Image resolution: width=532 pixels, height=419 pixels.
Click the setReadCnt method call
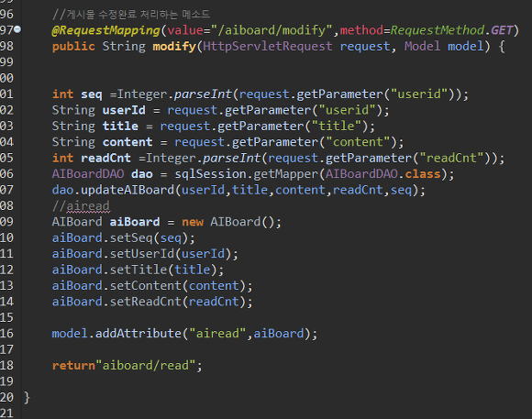coord(145,302)
